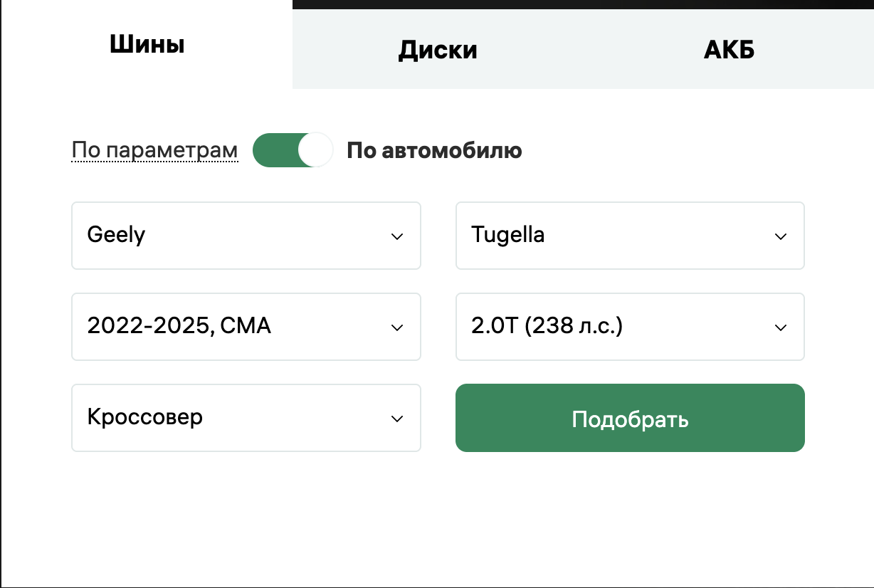Click the green toggle switch knob

[x=315, y=149]
